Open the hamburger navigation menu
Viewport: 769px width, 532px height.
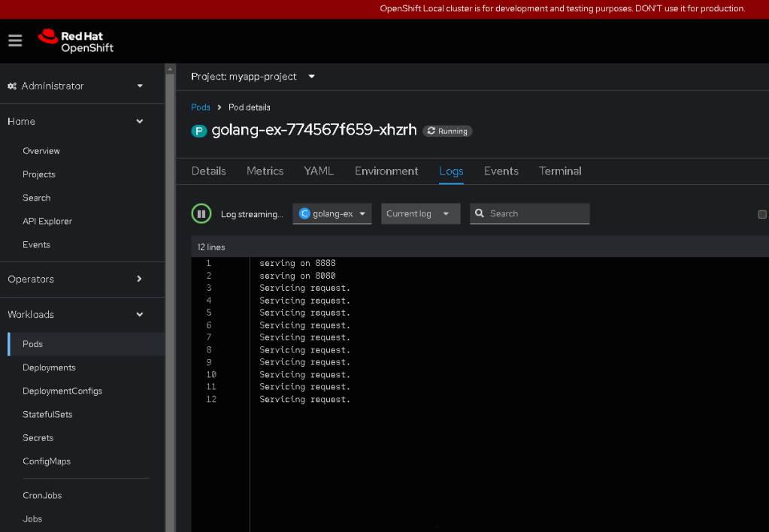(x=15, y=41)
